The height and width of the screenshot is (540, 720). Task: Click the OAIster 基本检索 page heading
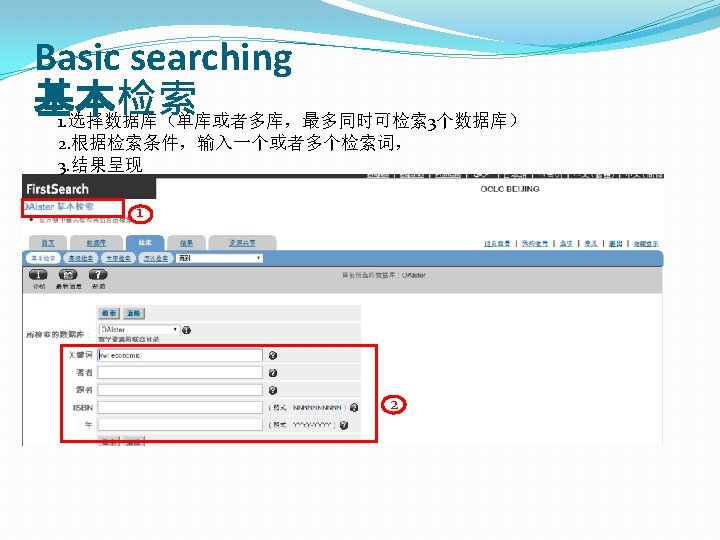tap(58, 207)
